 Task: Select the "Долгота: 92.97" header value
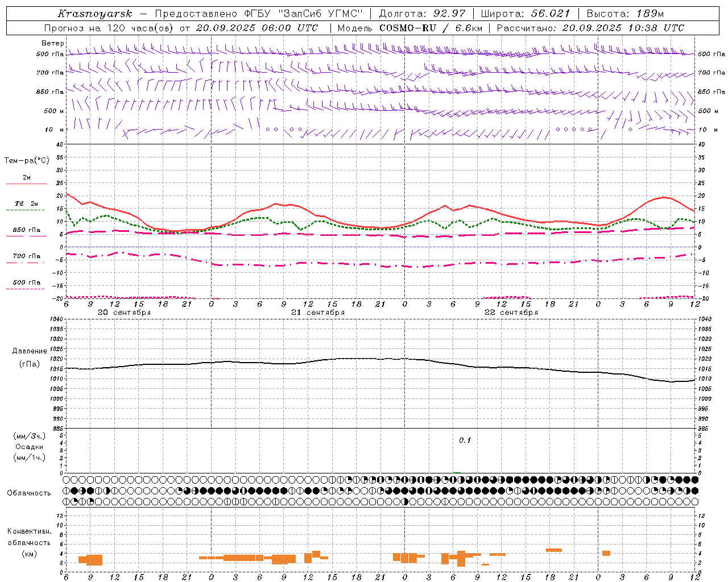click(x=422, y=14)
